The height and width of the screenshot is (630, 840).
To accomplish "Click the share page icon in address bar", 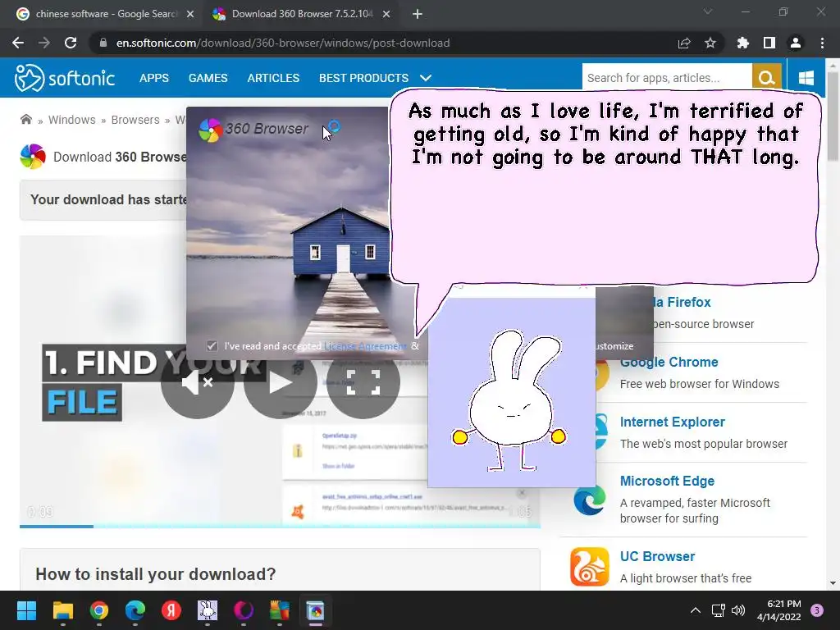I will pyautogui.click(x=684, y=43).
